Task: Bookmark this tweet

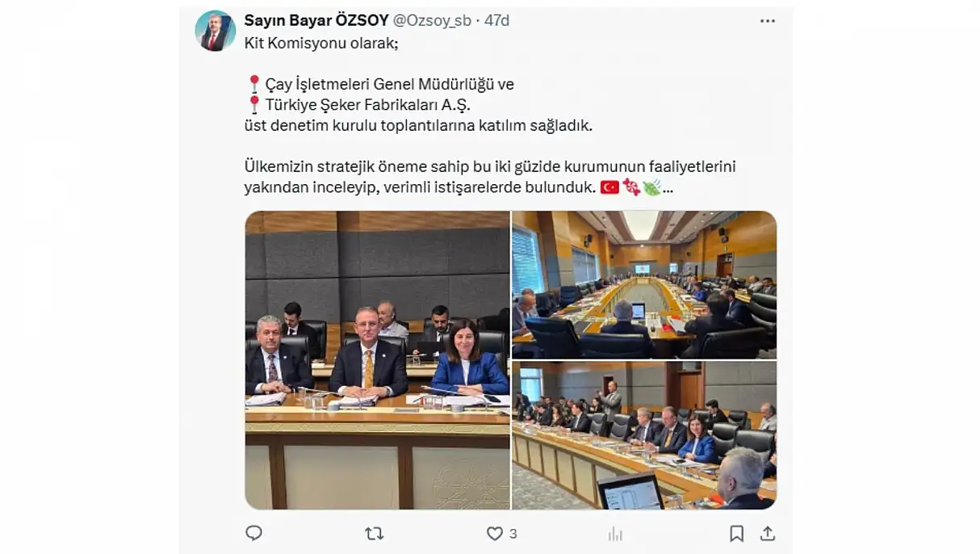Action: point(736,533)
